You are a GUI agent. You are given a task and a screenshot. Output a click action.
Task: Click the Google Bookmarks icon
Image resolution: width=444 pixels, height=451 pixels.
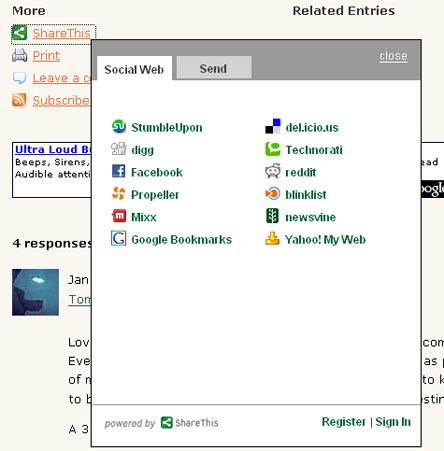(x=118, y=239)
